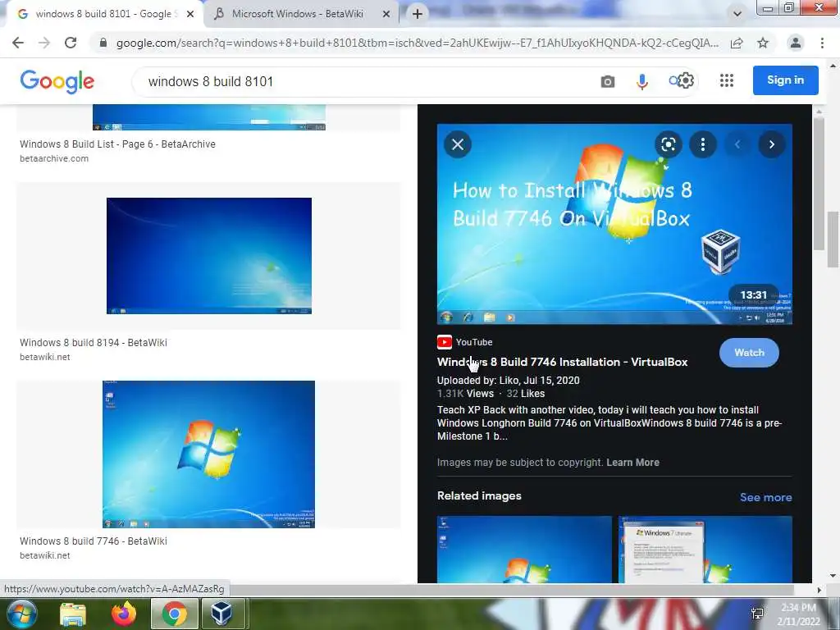The image size is (840, 630).
Task: Expand the tab search dropdown arrow
Action: 737,14
